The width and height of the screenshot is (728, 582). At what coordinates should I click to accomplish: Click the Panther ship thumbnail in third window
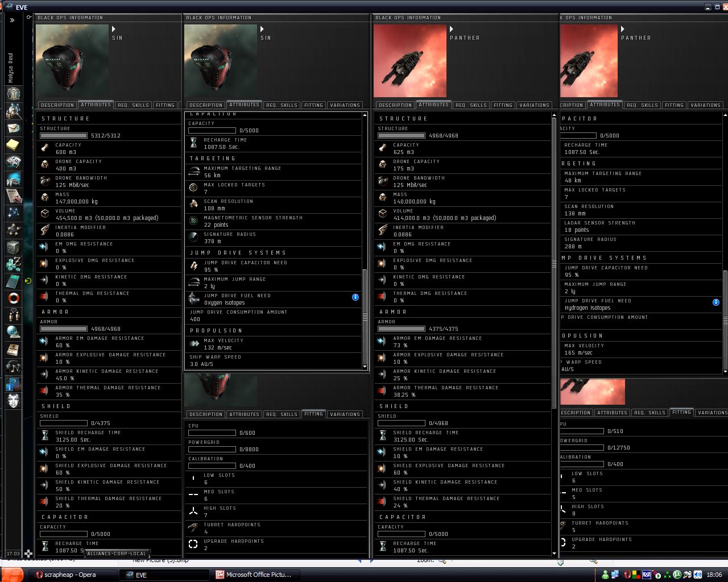point(410,60)
